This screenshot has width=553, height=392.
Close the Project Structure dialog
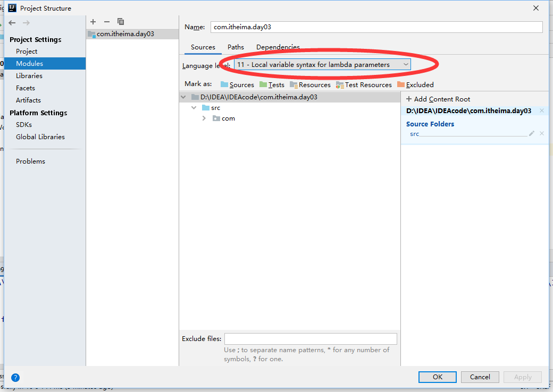536,8
